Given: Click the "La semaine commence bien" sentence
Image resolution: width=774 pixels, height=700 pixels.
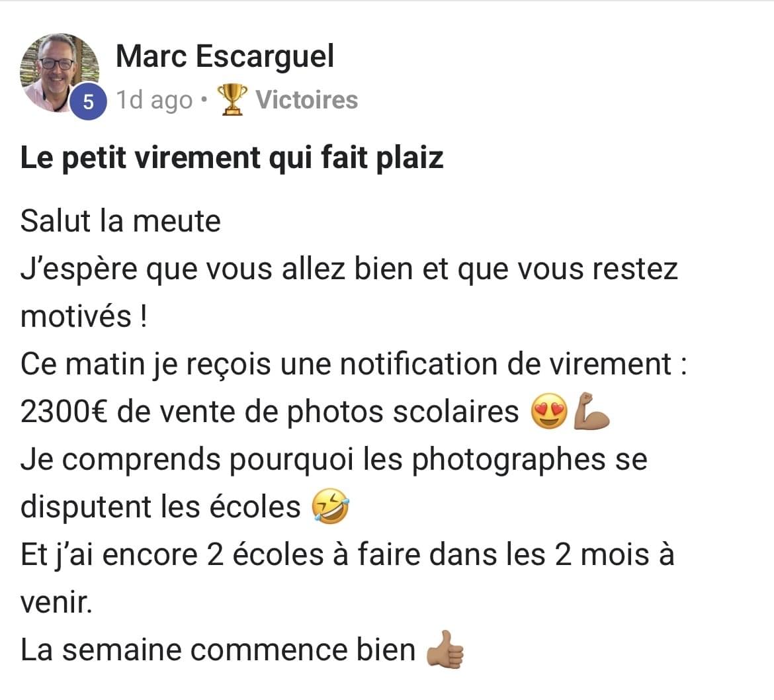Looking at the screenshot, I should pos(218,650).
